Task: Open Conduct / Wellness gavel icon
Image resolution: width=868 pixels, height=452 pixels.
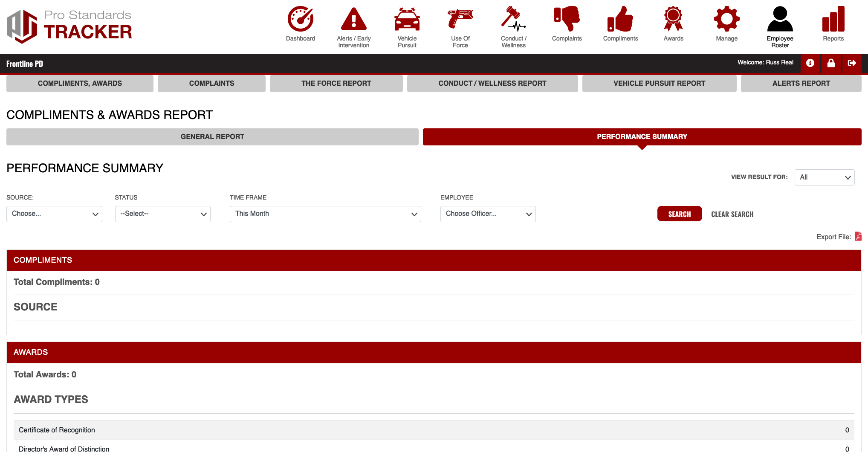Action: click(513, 19)
